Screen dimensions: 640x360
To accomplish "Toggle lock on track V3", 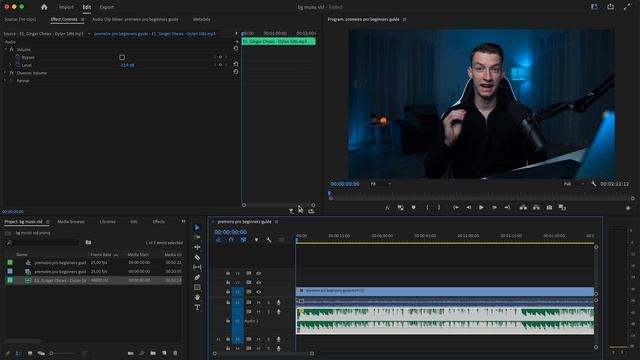I will 228,273.
